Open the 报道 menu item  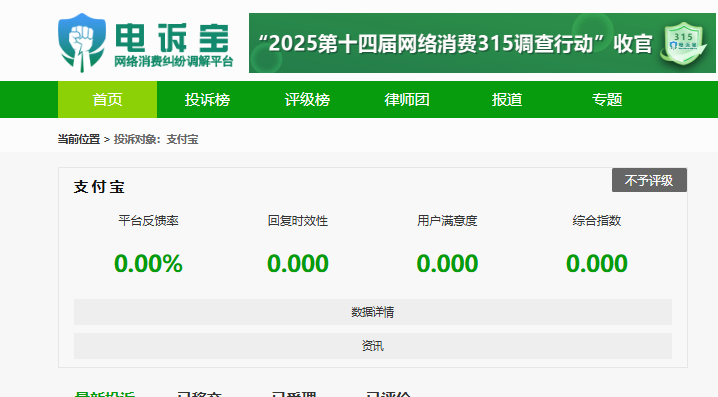pyautogui.click(x=507, y=99)
